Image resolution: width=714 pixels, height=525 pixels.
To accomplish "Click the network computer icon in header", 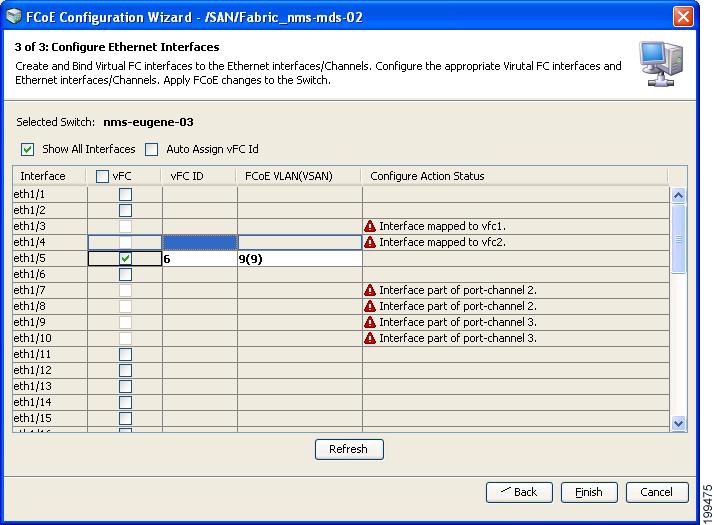I will (x=661, y=64).
